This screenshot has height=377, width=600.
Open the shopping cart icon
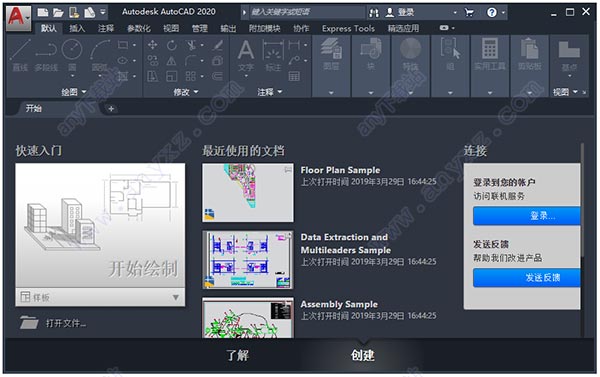pyautogui.click(x=469, y=13)
